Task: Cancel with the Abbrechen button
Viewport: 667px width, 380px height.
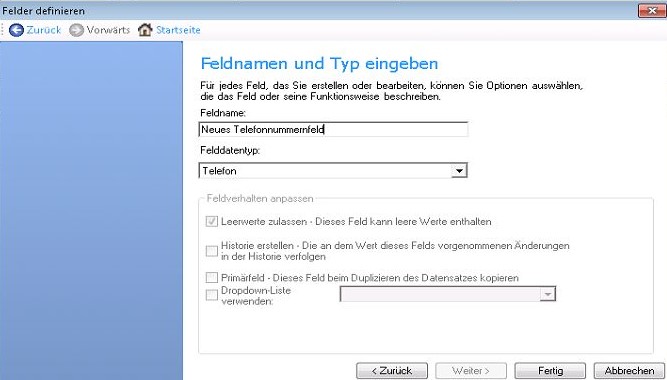Action: (x=629, y=371)
